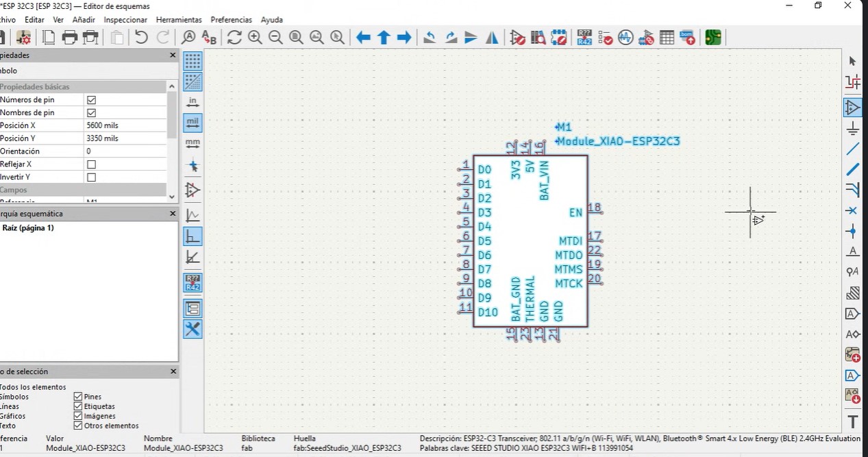Generate bill of materials icon
The image size is (868, 457).
click(x=687, y=38)
